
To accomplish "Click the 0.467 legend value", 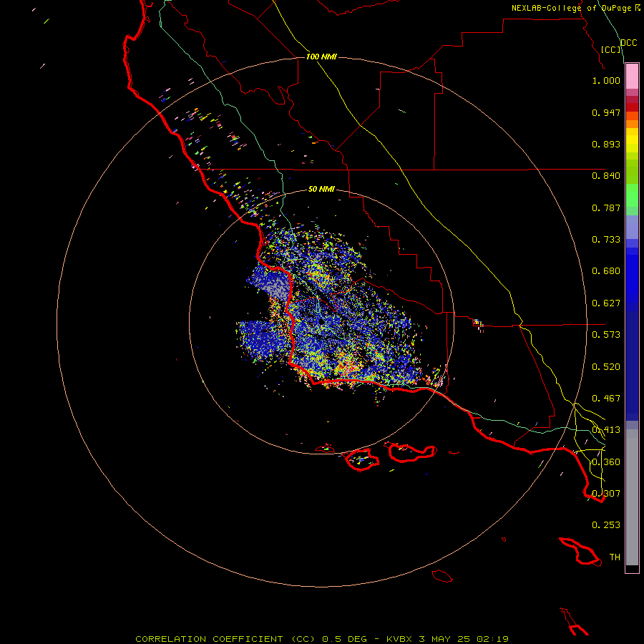I will point(606,399).
